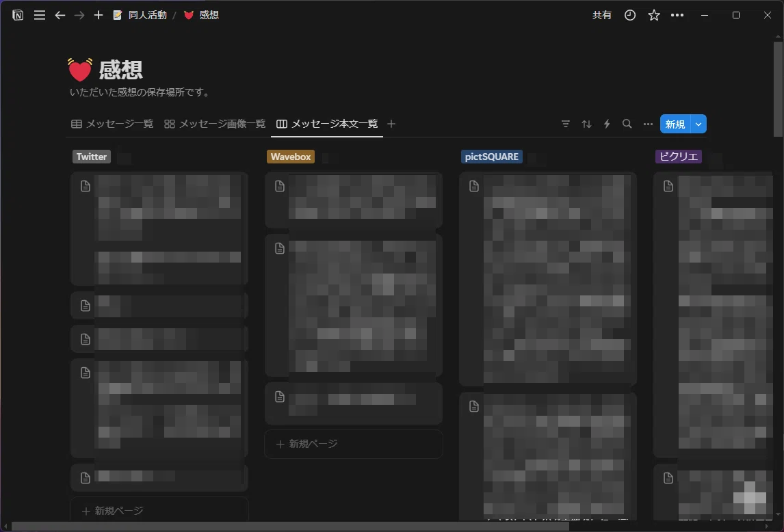Click the heart page icon
Screen dimensions: 784x532
coord(80,70)
